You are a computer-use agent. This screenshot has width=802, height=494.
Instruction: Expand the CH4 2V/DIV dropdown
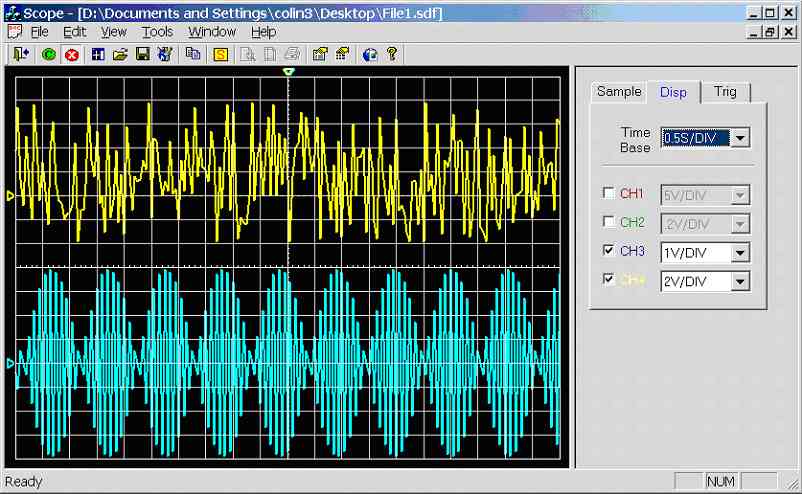coord(740,282)
